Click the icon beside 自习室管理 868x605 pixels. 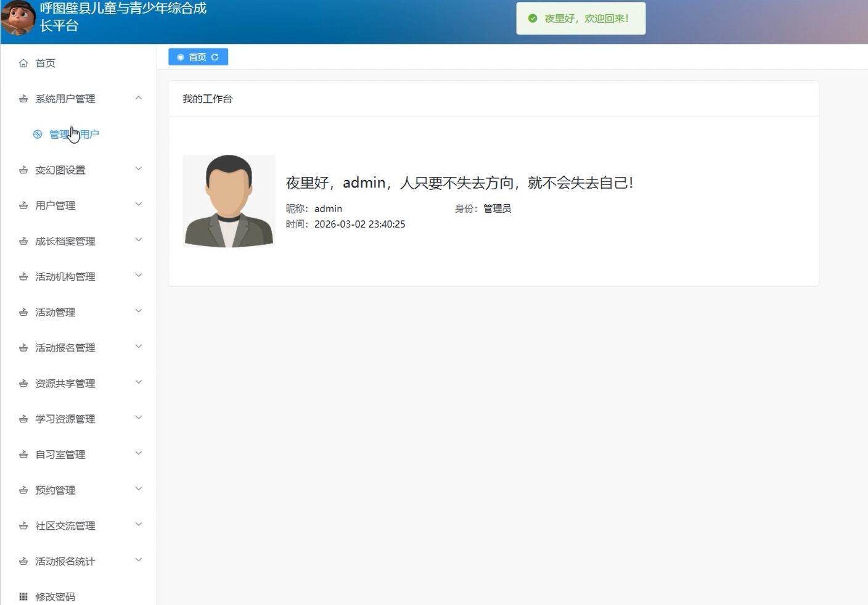[23, 455]
